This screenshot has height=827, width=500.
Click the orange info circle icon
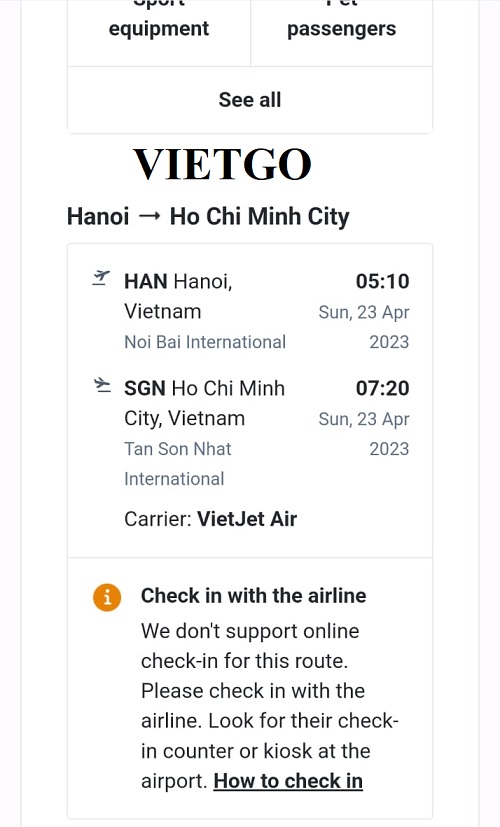[107, 598]
